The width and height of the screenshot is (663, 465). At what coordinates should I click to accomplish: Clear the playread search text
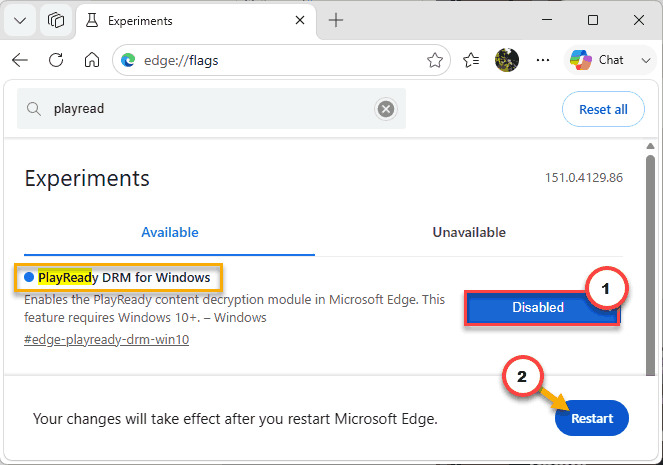click(x=386, y=109)
